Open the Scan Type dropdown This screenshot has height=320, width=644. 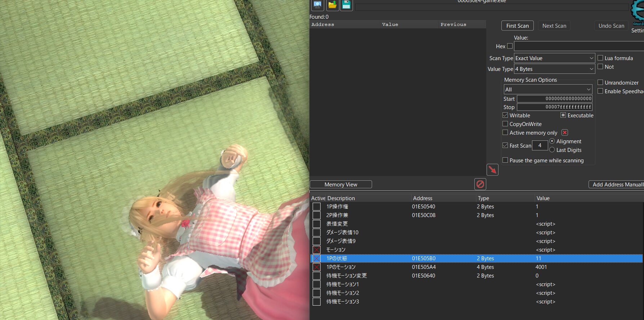[x=554, y=58]
